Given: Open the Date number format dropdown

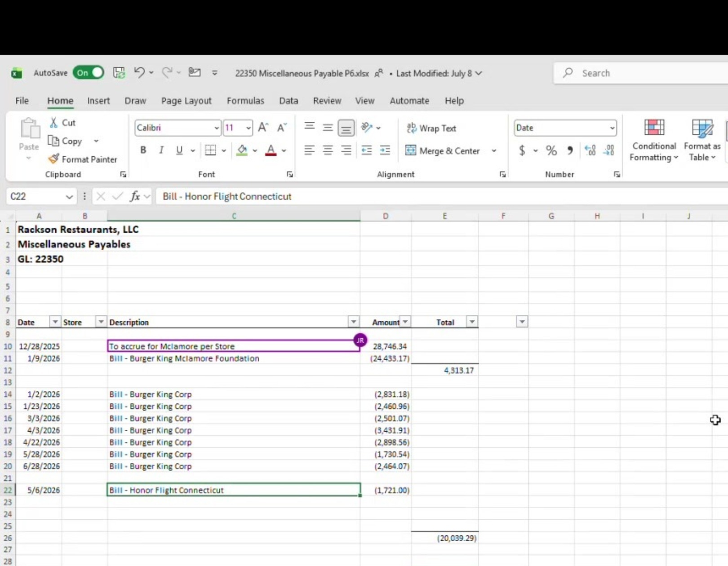Looking at the screenshot, I should pyautogui.click(x=612, y=128).
